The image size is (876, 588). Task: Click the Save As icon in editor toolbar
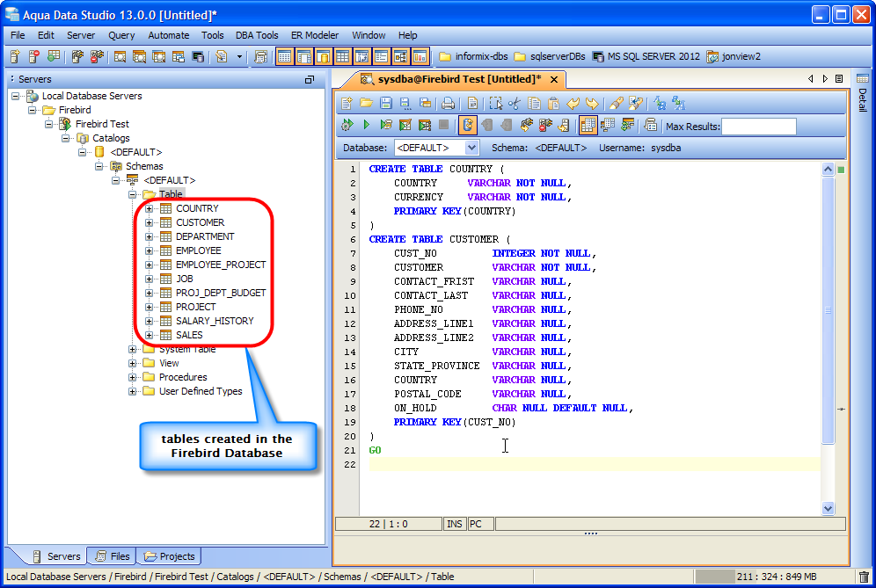[405, 104]
